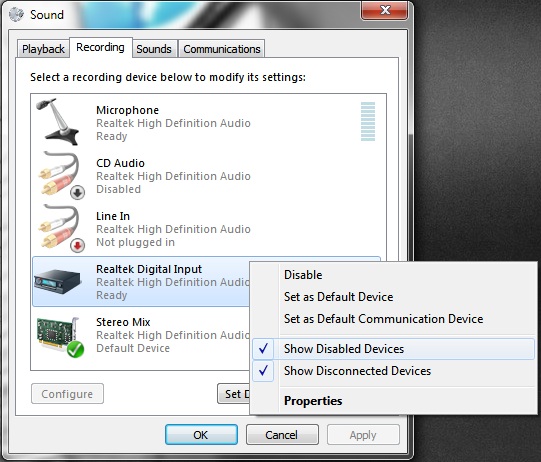
Task: Select the Realtek Digital Input receiver icon
Action: pyautogui.click(x=58, y=281)
